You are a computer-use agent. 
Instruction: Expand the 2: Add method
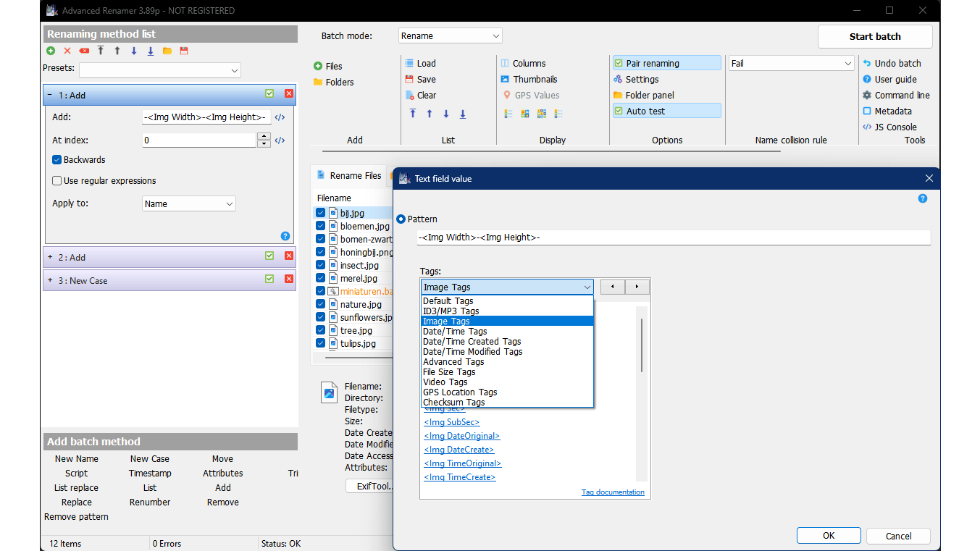50,257
